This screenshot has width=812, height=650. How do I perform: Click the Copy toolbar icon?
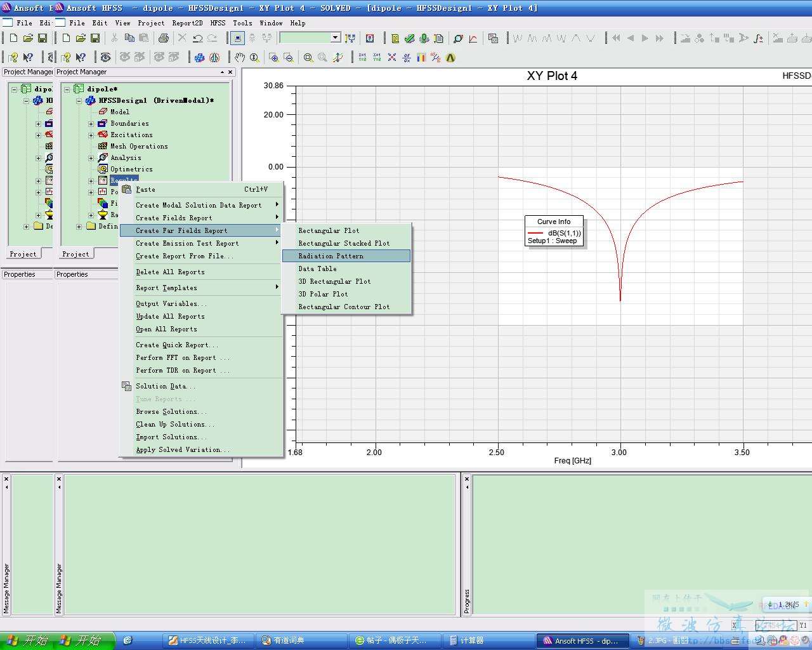click(129, 39)
